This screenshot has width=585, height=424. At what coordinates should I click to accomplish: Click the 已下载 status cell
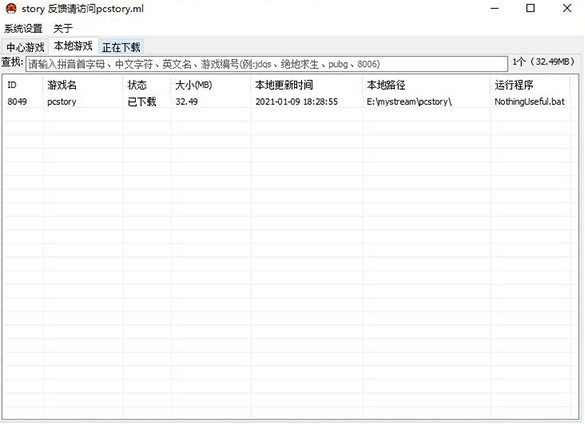[x=141, y=102]
